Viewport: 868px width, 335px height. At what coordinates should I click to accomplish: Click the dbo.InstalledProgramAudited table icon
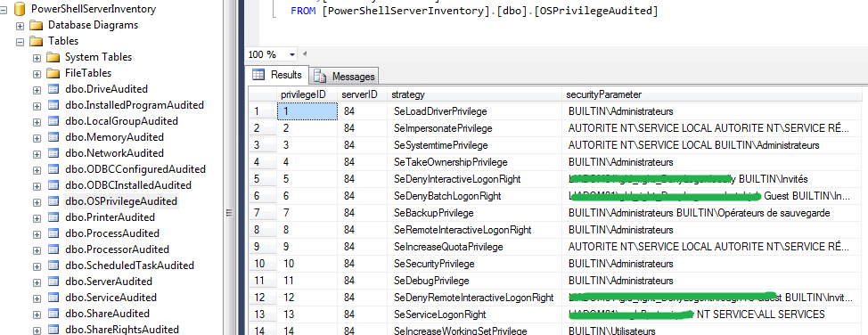53,105
